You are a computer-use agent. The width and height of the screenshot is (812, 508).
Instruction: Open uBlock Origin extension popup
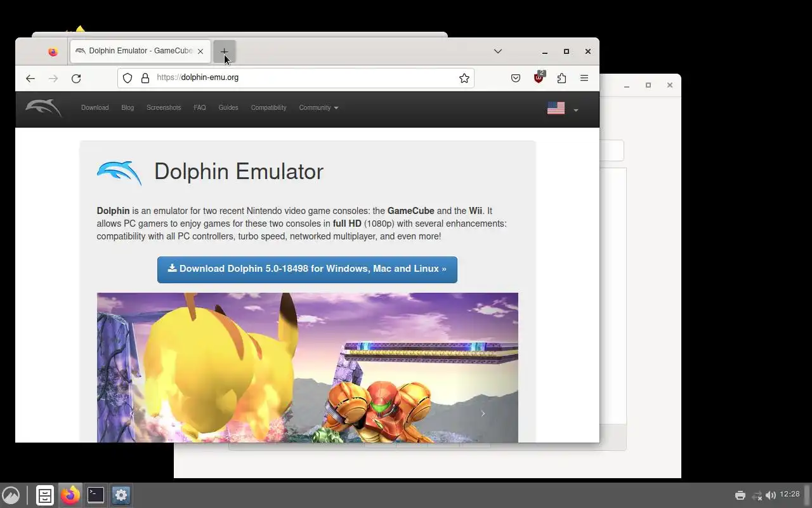tap(539, 78)
